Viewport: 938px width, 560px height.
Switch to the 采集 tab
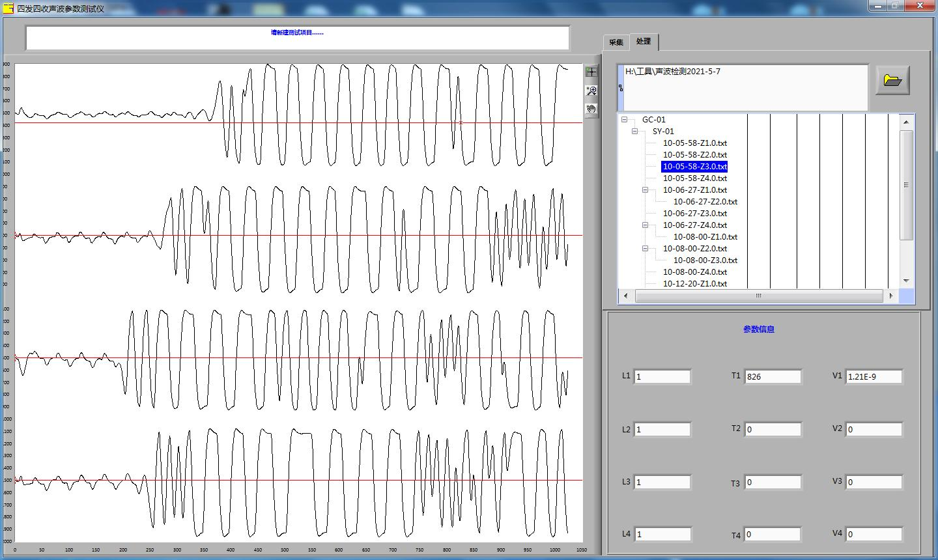tap(616, 42)
